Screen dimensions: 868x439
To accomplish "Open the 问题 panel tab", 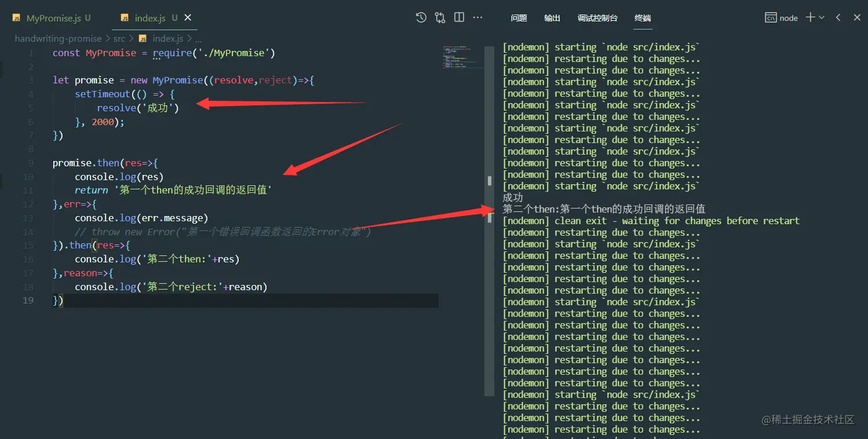I will click(x=519, y=18).
